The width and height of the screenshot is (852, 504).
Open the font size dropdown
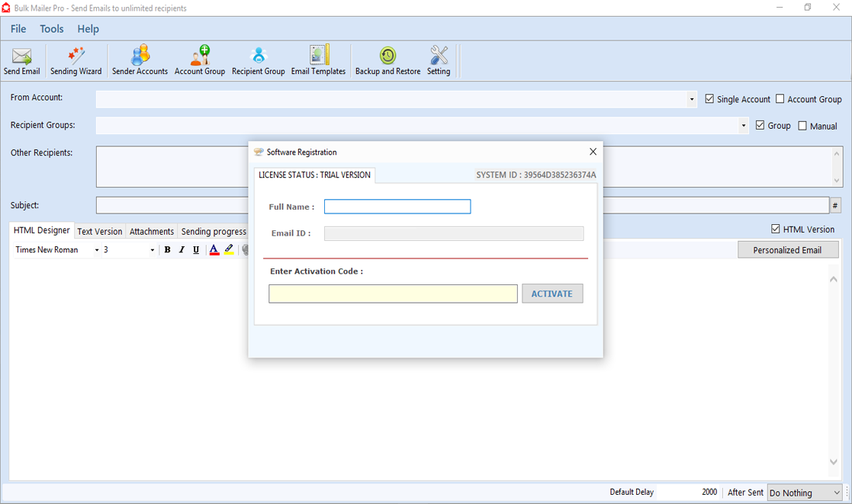pos(152,250)
